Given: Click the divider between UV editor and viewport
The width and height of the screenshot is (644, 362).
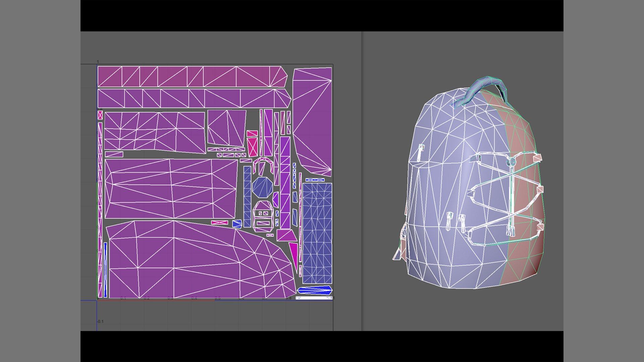Looking at the screenshot, I should (362, 181).
